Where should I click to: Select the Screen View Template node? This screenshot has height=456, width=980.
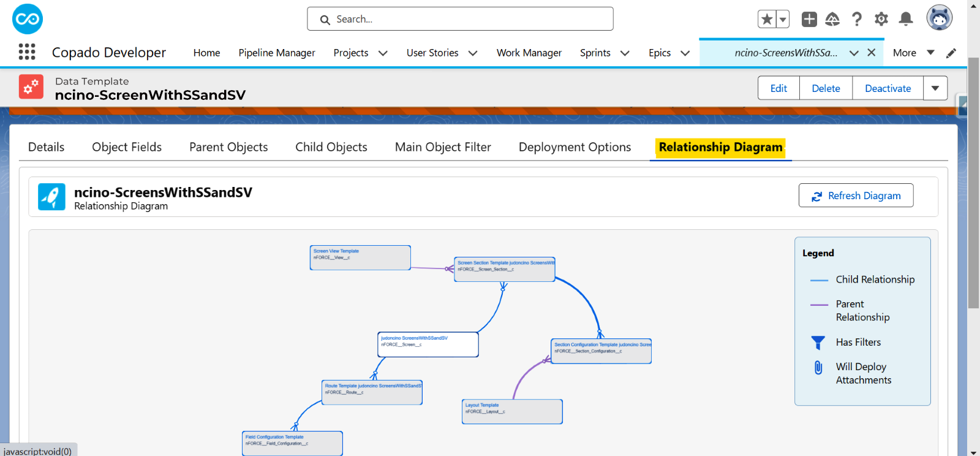[360, 257]
